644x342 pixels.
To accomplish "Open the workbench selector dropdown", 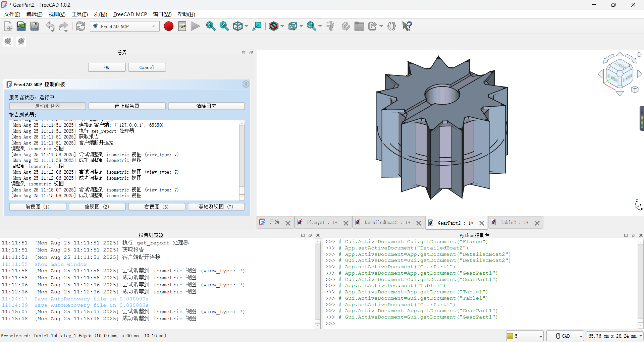I will [124, 26].
